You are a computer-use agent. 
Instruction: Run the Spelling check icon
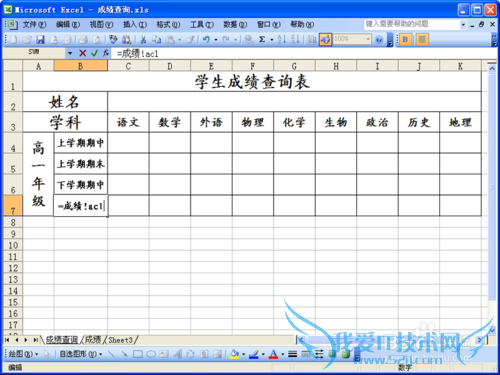tap(113, 40)
